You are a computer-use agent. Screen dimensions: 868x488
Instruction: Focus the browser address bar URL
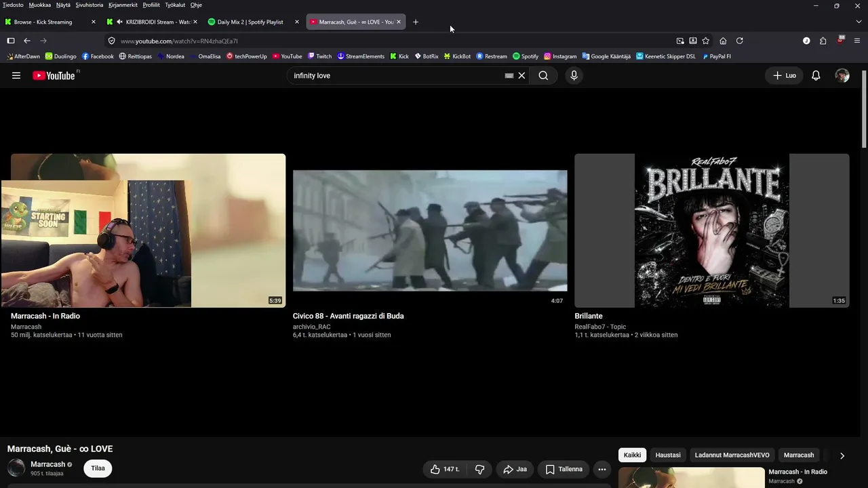pos(393,41)
